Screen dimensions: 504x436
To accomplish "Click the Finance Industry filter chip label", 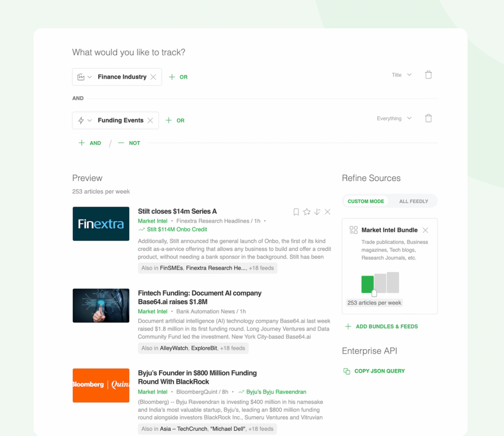I will click(122, 77).
